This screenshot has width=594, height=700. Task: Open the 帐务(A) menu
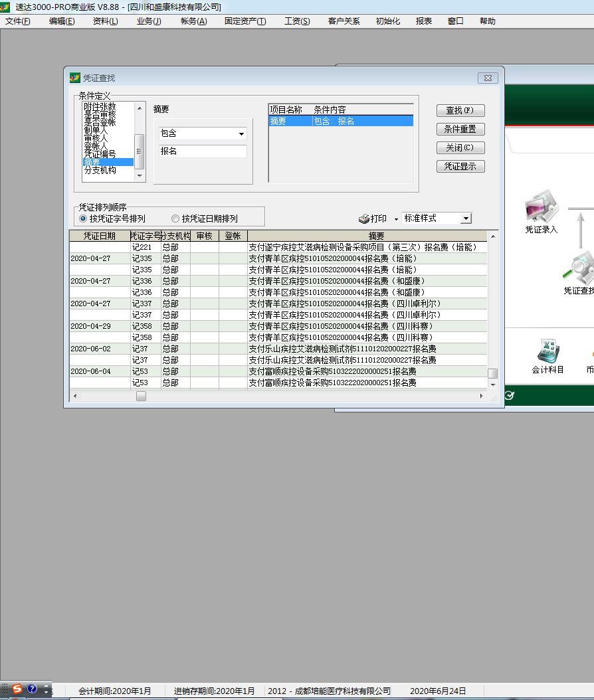click(x=193, y=21)
